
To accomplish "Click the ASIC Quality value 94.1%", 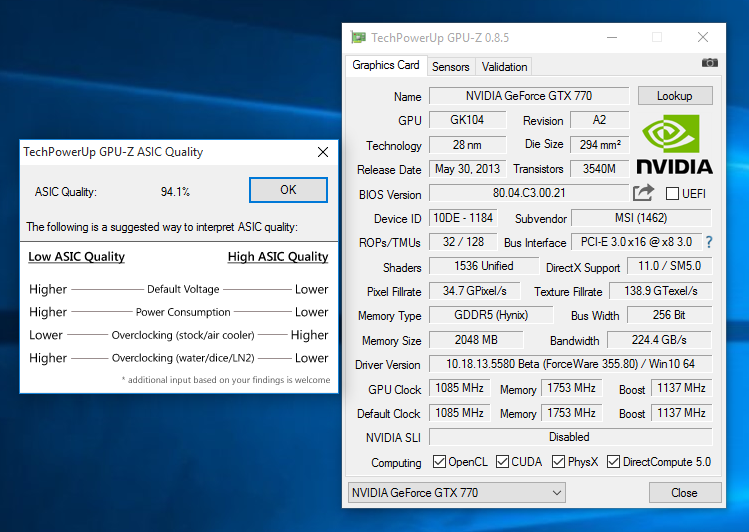I will pos(175,192).
